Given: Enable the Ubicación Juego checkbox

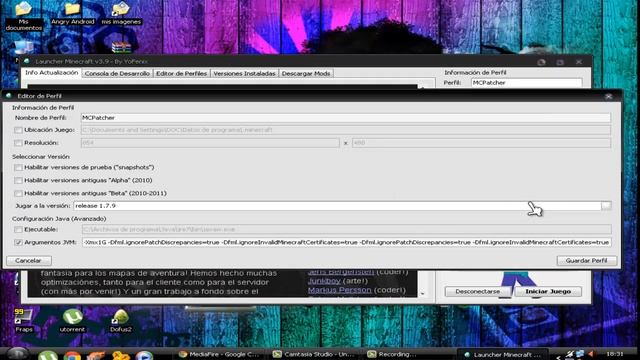Looking at the screenshot, I should pyautogui.click(x=18, y=130).
